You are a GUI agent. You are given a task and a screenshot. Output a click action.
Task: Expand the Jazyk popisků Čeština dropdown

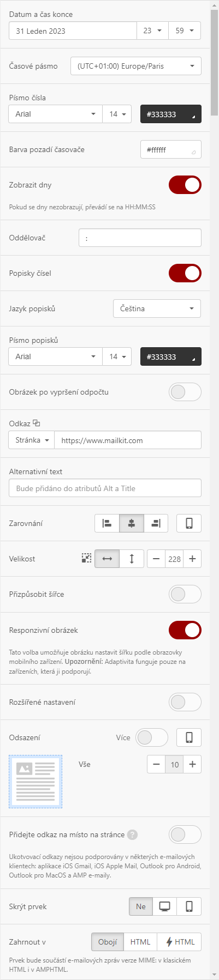157,308
